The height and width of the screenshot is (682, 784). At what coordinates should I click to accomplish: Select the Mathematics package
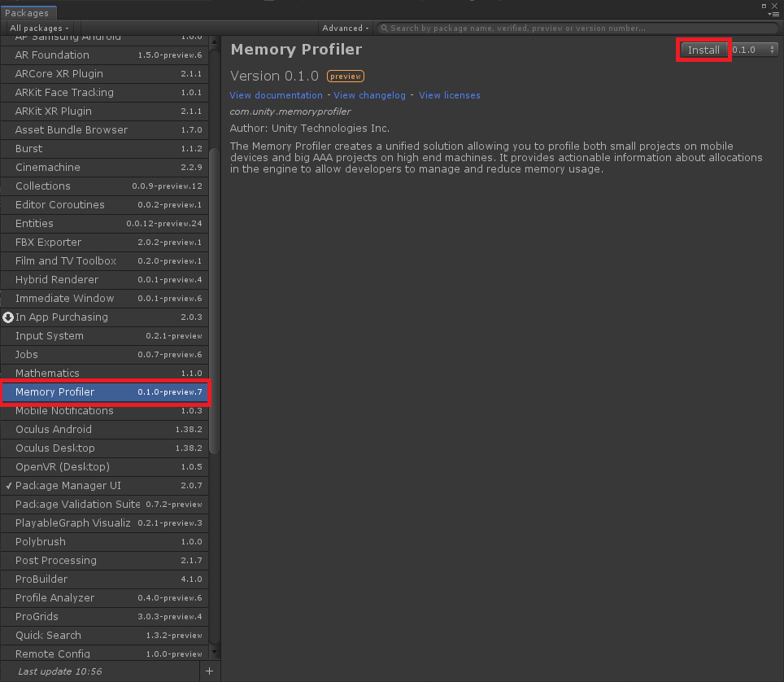click(104, 374)
